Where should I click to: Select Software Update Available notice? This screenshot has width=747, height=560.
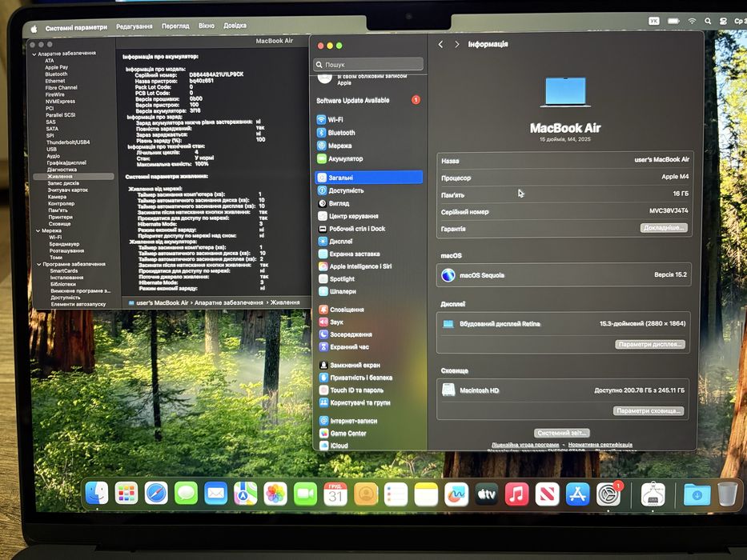pos(368,101)
